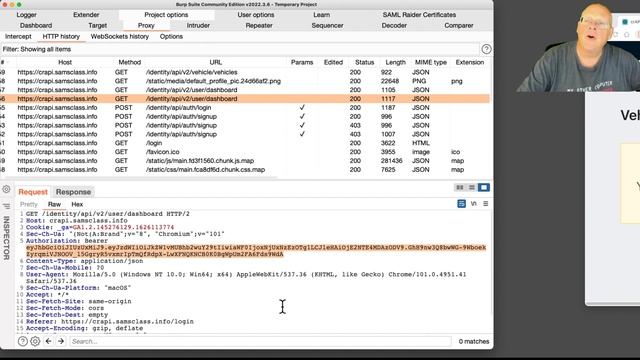
Task: Select the /favicon.ico request row
Action: pos(245,152)
